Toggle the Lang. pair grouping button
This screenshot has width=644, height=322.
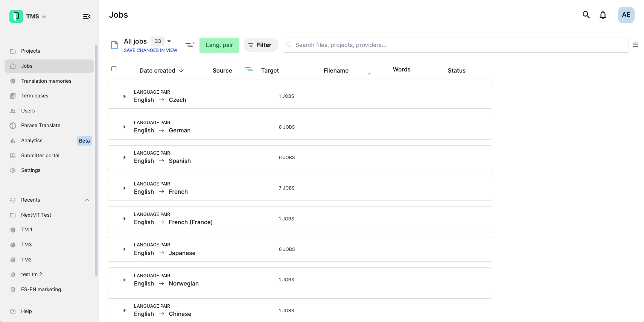pos(219,45)
